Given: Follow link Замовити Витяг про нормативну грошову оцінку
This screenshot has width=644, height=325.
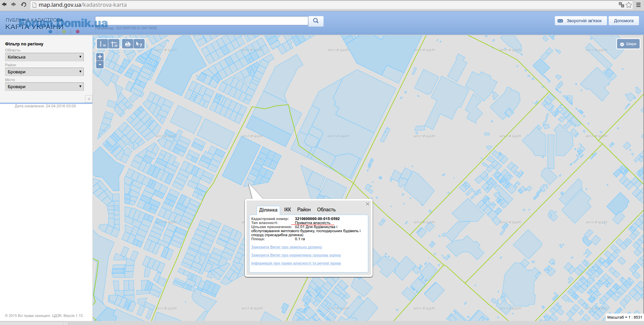Looking at the screenshot, I should point(296,255).
